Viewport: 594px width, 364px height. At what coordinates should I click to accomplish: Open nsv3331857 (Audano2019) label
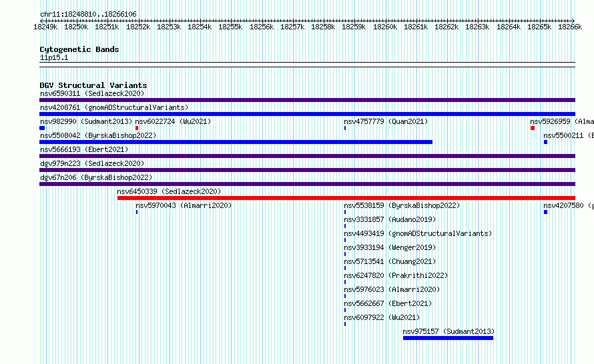390,219
